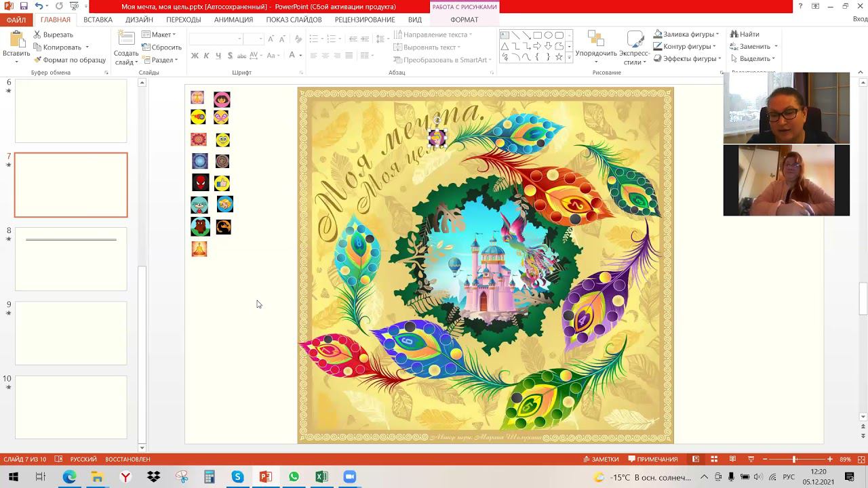
Task: Expand Эффекты фигуры effects dropdown
Action: point(688,58)
